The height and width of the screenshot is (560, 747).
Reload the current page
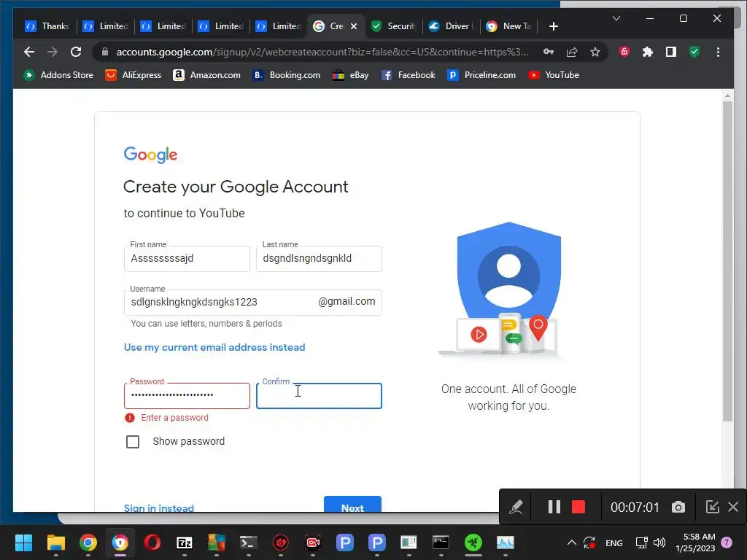[76, 52]
